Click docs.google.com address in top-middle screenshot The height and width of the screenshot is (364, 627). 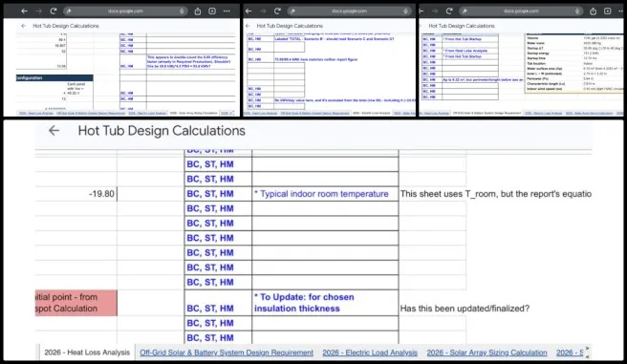[x=349, y=11]
